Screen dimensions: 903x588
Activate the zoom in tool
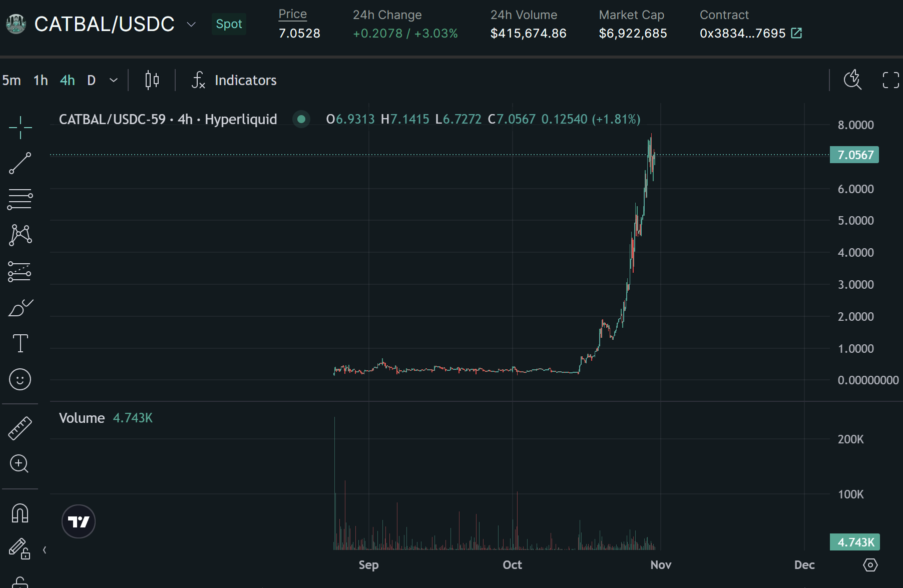pyautogui.click(x=20, y=464)
